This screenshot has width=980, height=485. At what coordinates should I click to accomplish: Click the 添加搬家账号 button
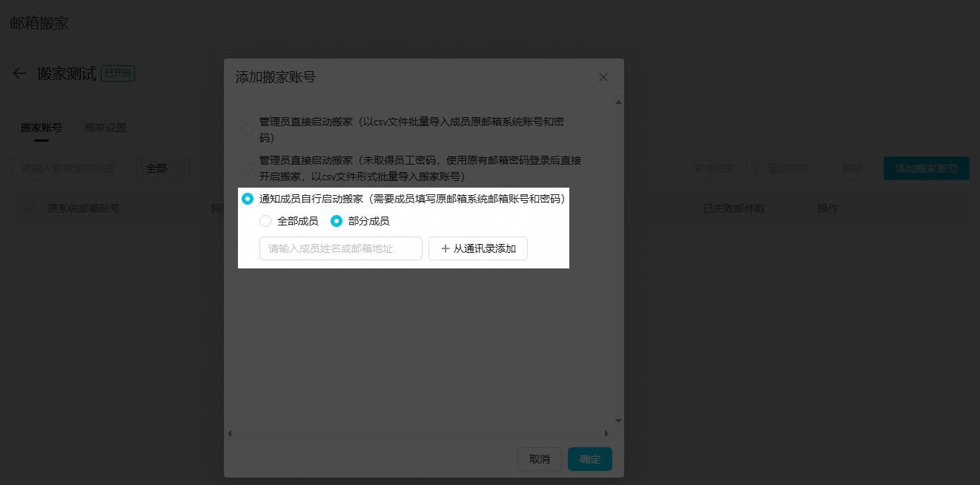point(926,168)
